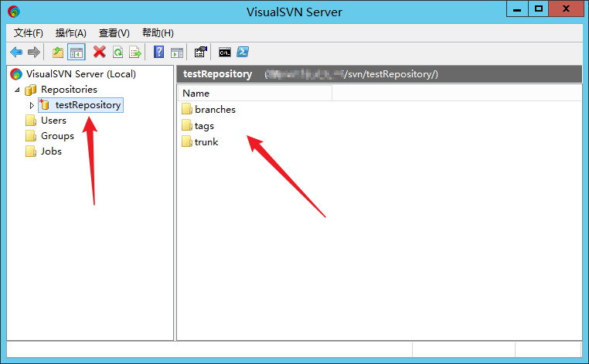Click VisualSVN logo in title bar

[x=14, y=12]
